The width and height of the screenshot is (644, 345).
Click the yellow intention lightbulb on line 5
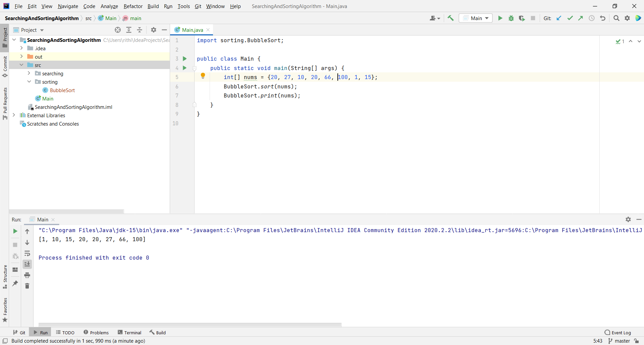coord(203,76)
